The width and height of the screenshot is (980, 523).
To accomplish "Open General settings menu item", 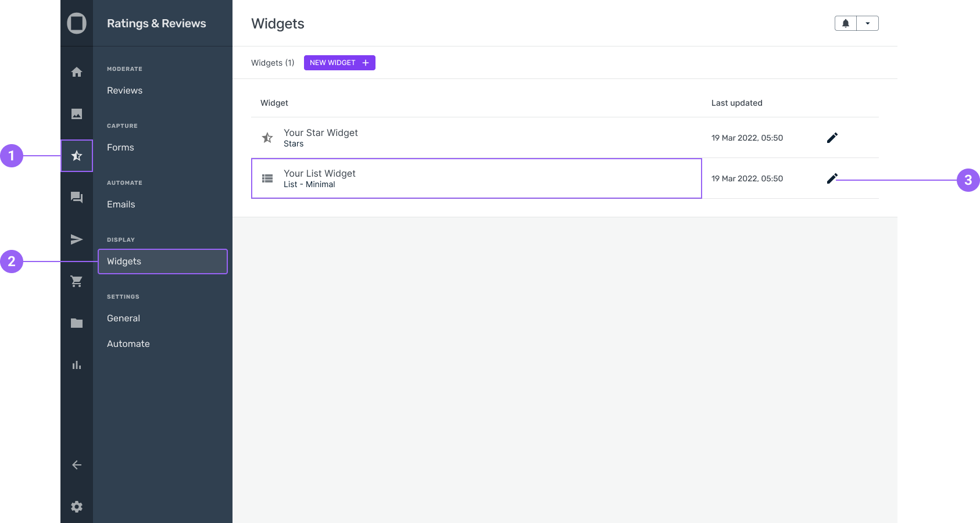I will pyautogui.click(x=123, y=318).
